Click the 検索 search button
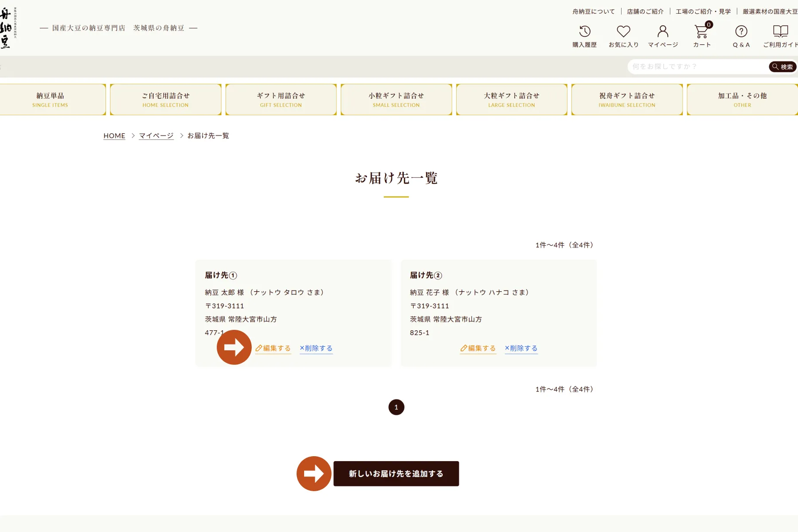798x532 pixels. [x=783, y=67]
